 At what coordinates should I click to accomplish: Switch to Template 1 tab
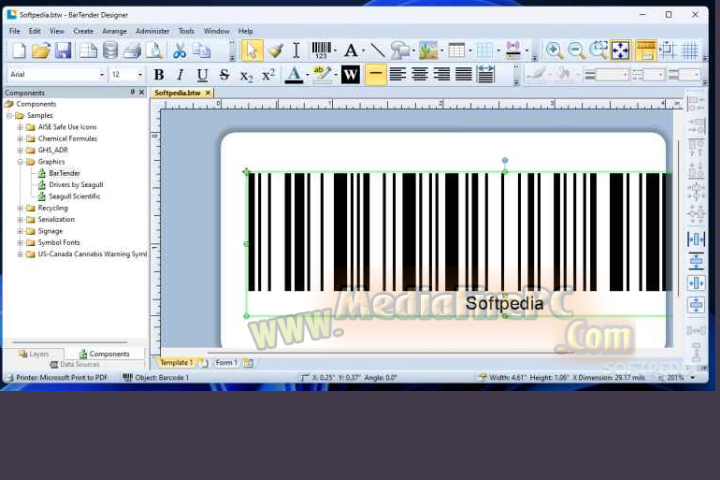(176, 362)
